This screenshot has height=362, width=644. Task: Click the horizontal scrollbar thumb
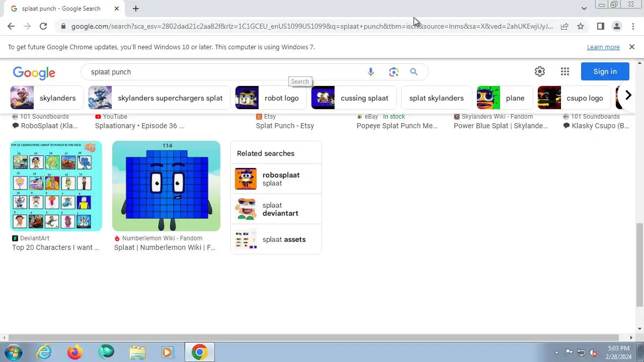pyautogui.click(x=313, y=337)
